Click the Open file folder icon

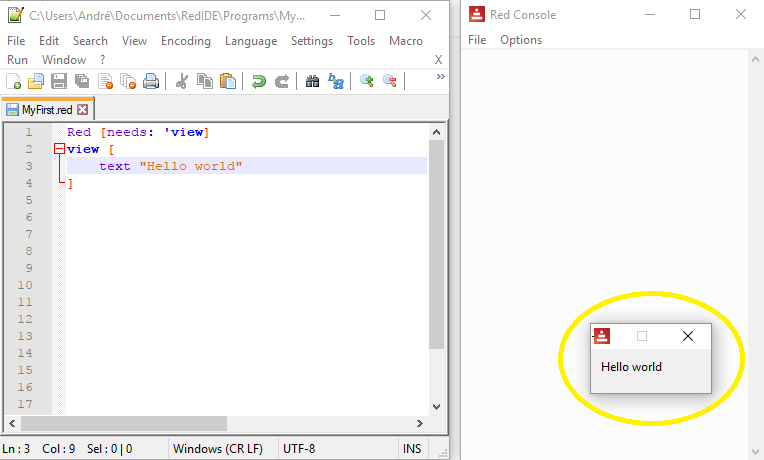(x=36, y=81)
